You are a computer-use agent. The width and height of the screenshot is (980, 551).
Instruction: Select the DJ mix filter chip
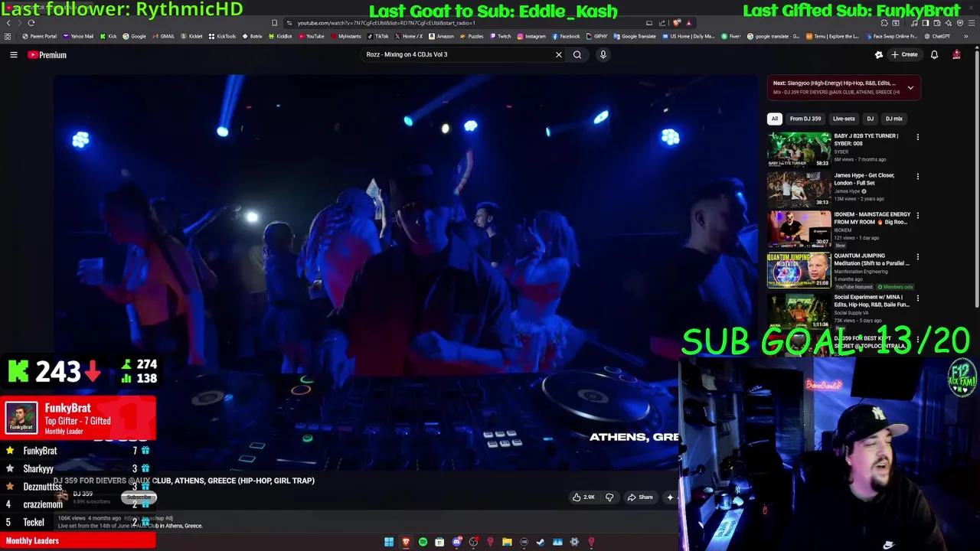[894, 119]
